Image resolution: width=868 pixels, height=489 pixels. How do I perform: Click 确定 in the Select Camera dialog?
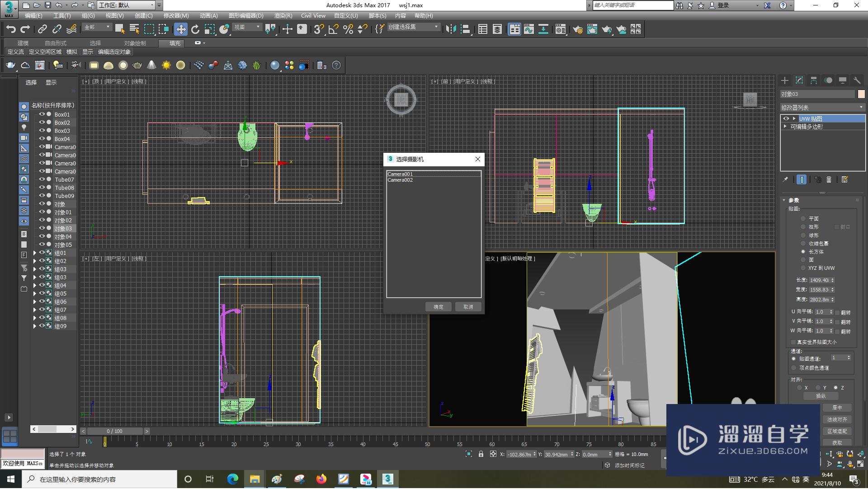click(438, 307)
